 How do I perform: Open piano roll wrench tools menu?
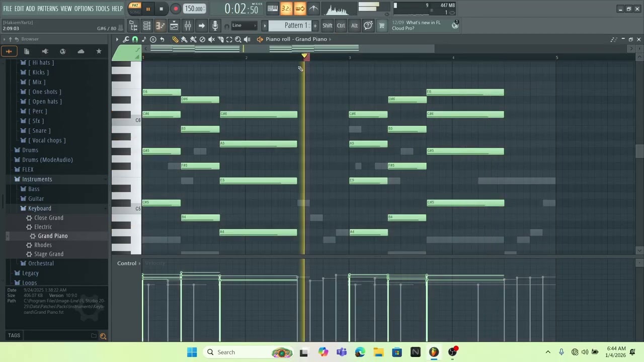tap(126, 39)
